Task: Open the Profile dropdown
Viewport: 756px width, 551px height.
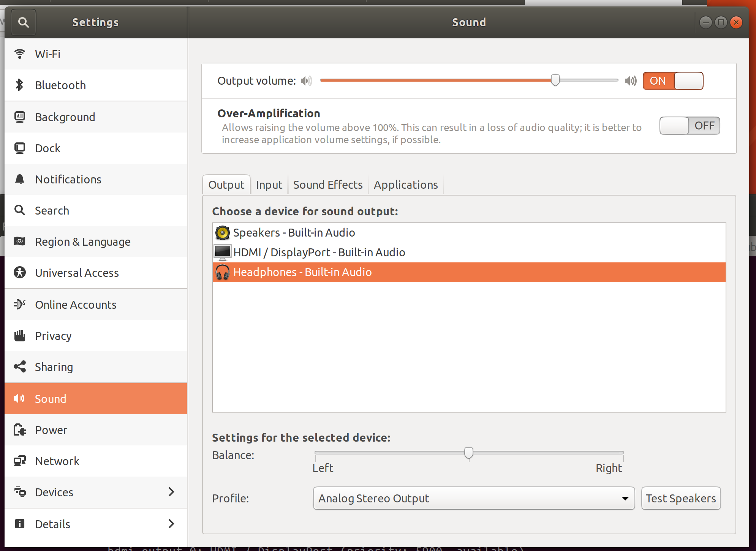Action: 473,498
